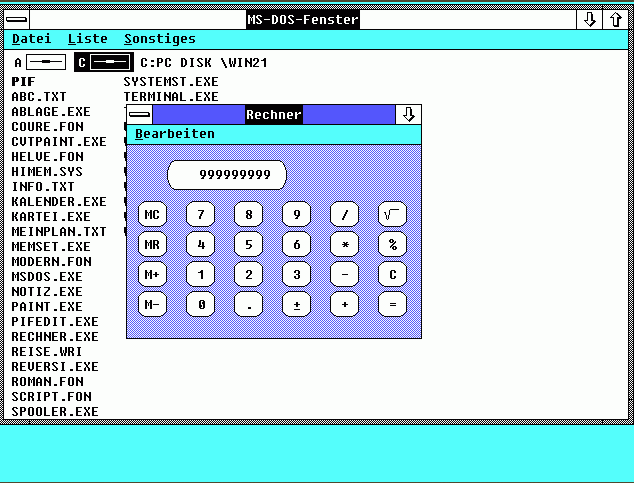Open MS-DOS-Fenster system menu box

coord(17,19)
